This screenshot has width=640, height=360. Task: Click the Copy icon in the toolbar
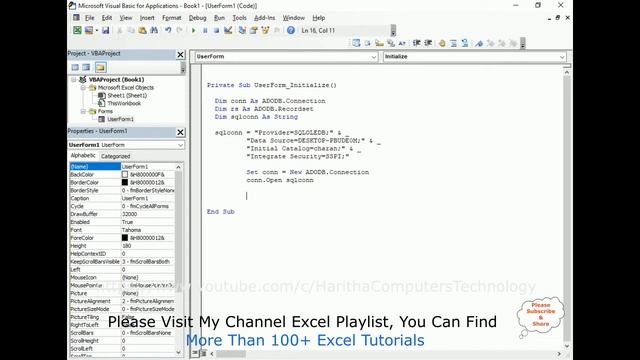pos(131,30)
